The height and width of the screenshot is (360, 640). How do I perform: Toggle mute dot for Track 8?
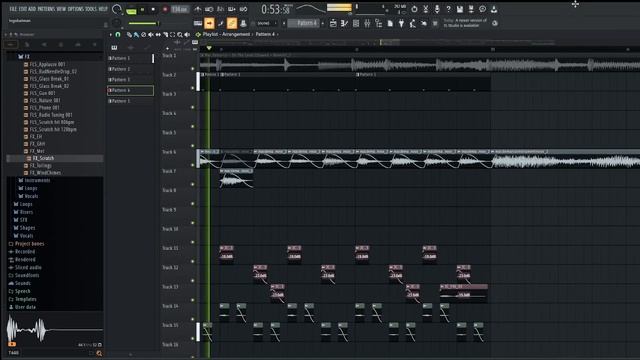(193, 203)
